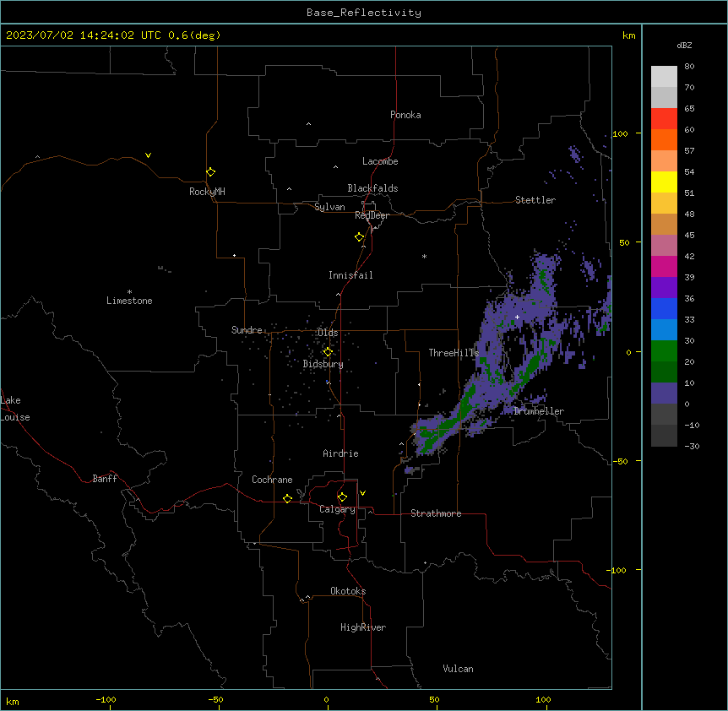Viewport: 728px width, 711px height.
Task: Click the Didsbury town label
Action: 323,364
